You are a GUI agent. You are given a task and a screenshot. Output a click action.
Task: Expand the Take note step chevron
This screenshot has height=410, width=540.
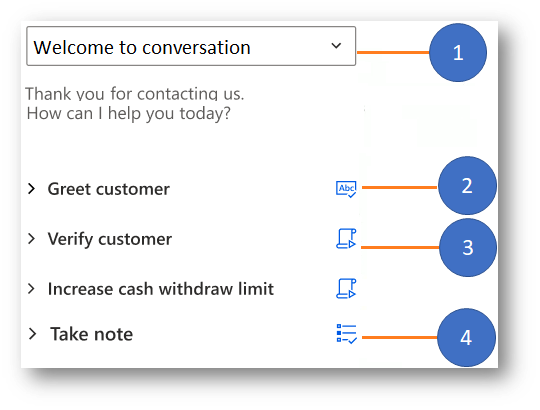click(x=32, y=334)
